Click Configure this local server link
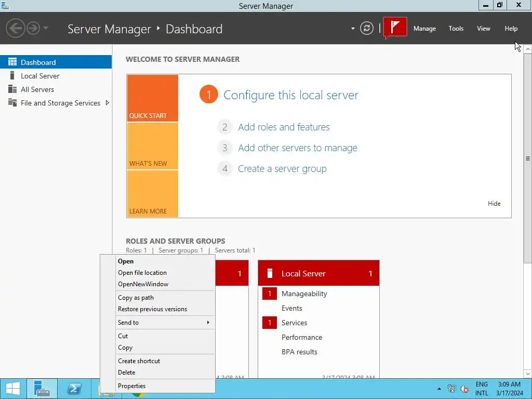This screenshot has height=399, width=532. (x=291, y=95)
